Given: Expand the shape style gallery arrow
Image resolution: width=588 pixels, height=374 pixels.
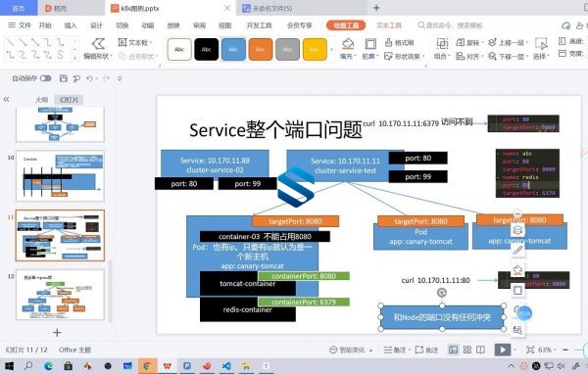Looking at the screenshot, I should [331, 49].
